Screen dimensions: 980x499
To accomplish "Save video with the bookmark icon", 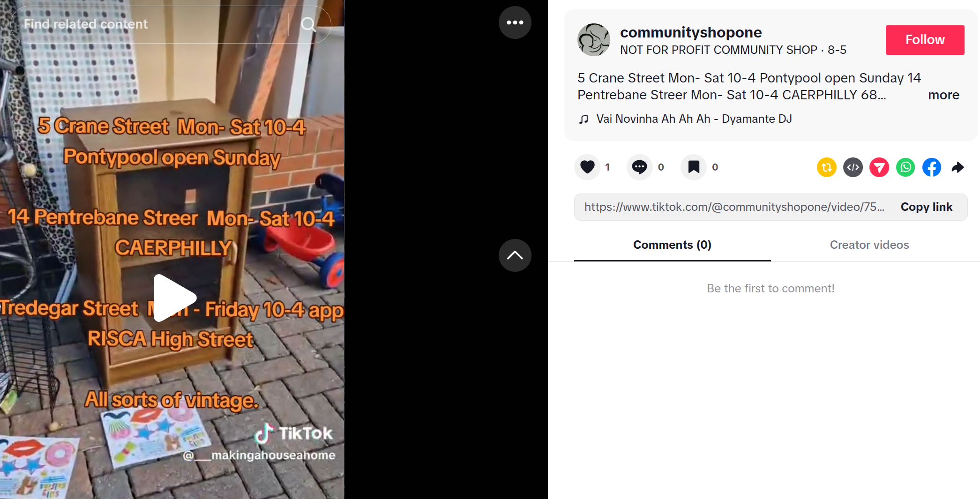I will 694,167.
